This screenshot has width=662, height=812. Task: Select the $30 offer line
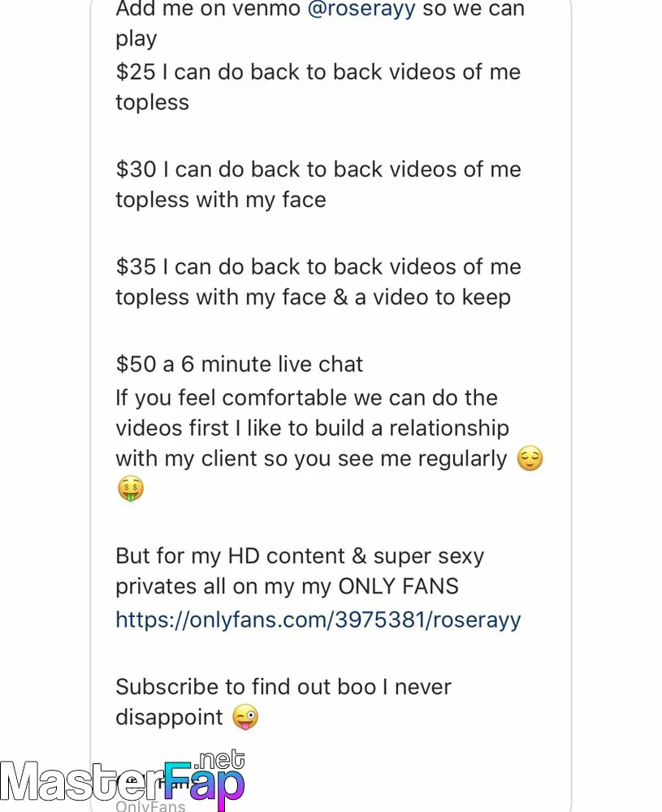(318, 184)
